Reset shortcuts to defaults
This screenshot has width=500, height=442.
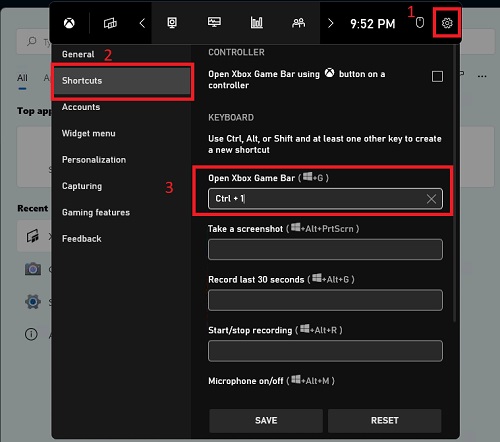pos(385,421)
